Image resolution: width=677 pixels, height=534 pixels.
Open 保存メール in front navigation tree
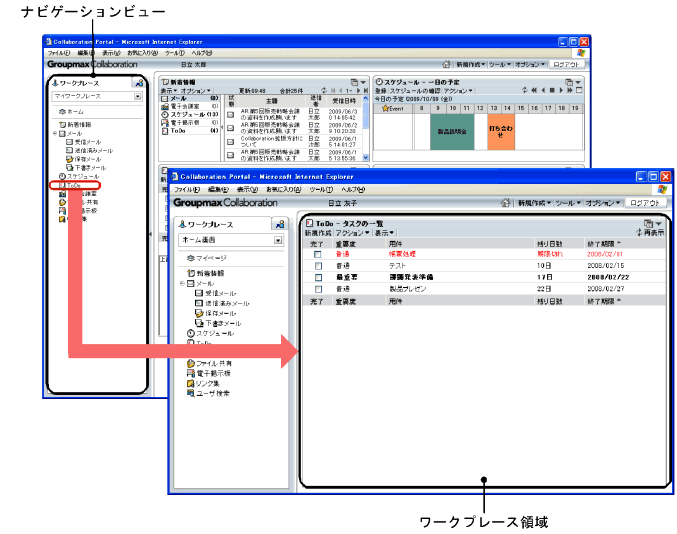[216, 313]
